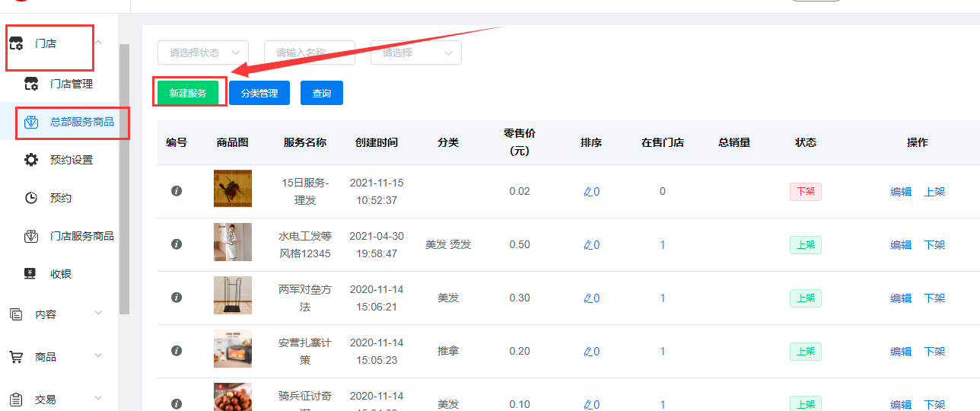Click gear icon beside 预约设置
The height and width of the screenshot is (411, 980).
[31, 160]
